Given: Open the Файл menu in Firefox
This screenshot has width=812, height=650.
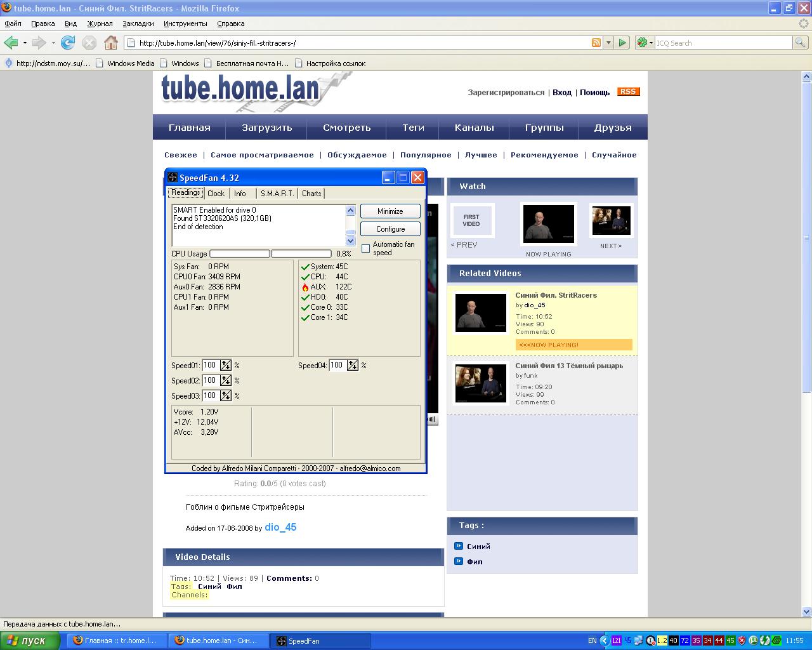Looking at the screenshot, I should coord(13,23).
